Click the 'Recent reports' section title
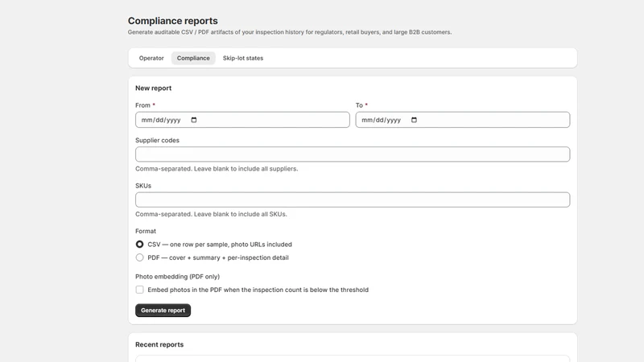644x362 pixels. coord(159,345)
